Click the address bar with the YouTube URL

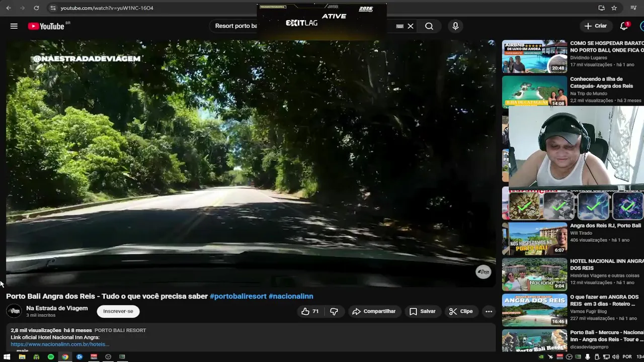(x=107, y=8)
